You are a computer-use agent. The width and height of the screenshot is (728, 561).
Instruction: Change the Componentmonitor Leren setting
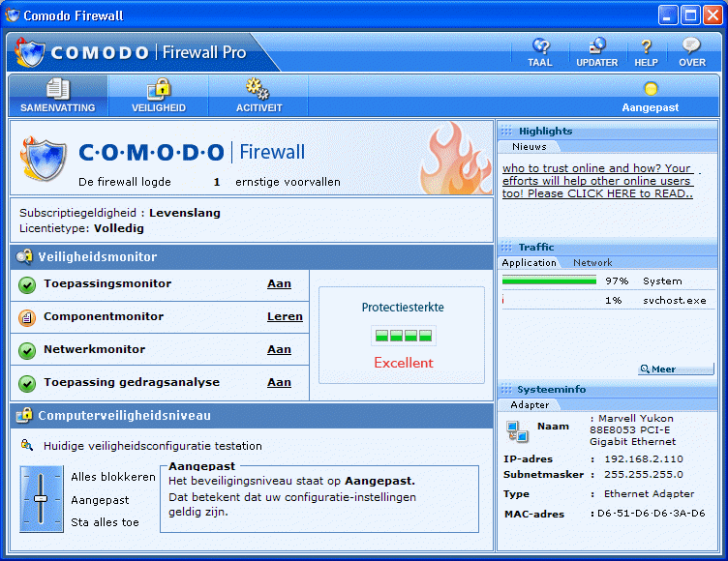(x=285, y=316)
